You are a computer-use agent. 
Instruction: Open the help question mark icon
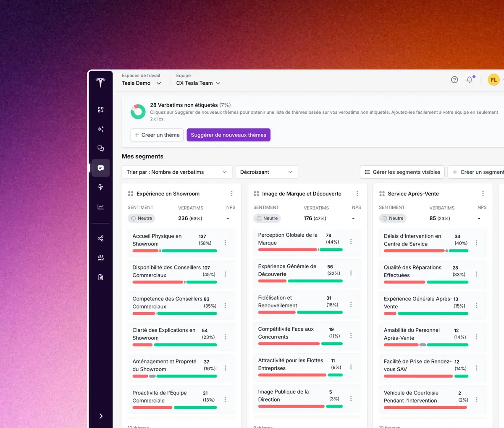pyautogui.click(x=454, y=80)
